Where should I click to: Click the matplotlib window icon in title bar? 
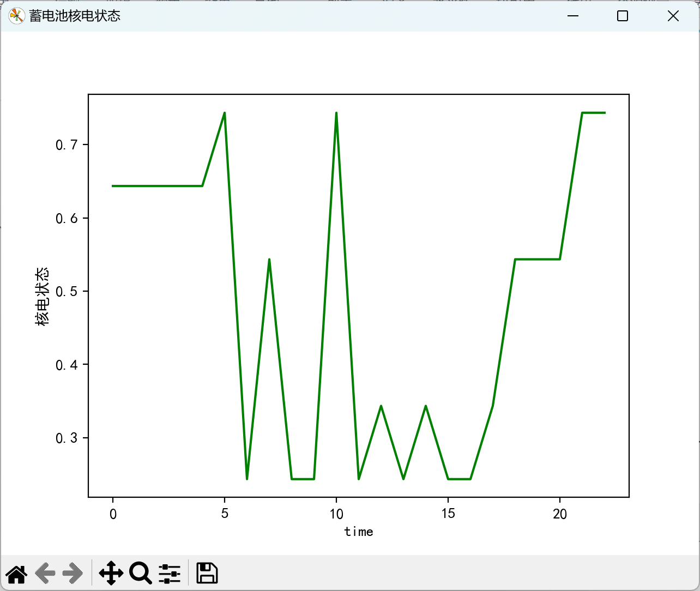[17, 16]
